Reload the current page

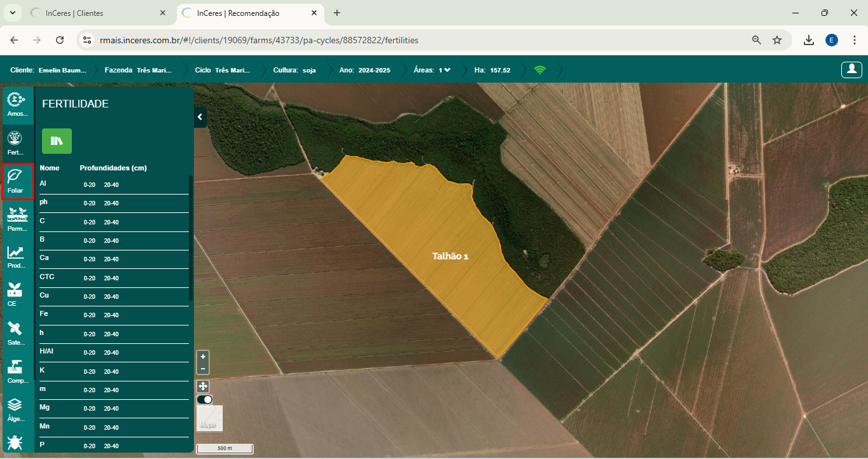point(60,40)
